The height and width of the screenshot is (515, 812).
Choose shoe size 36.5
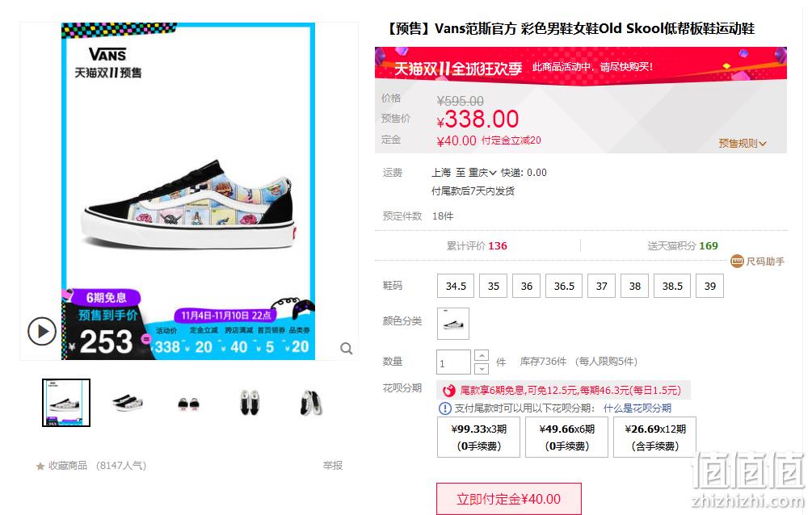564,286
